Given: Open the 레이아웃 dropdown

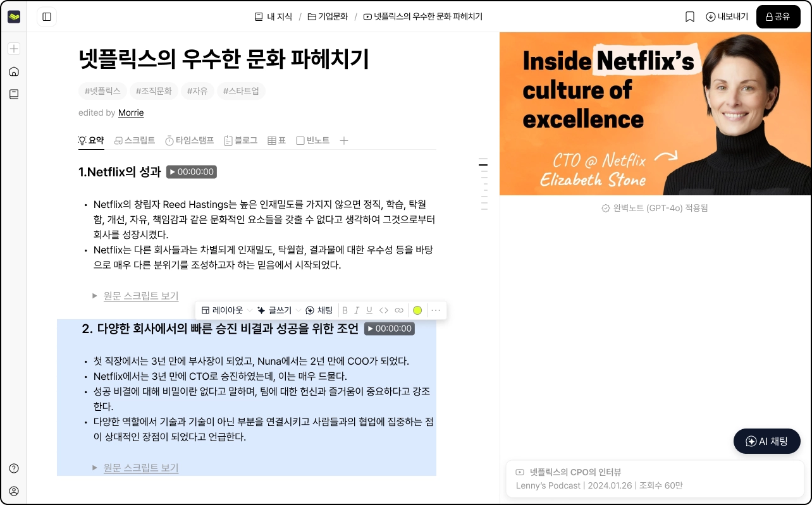Looking at the screenshot, I should [x=227, y=310].
